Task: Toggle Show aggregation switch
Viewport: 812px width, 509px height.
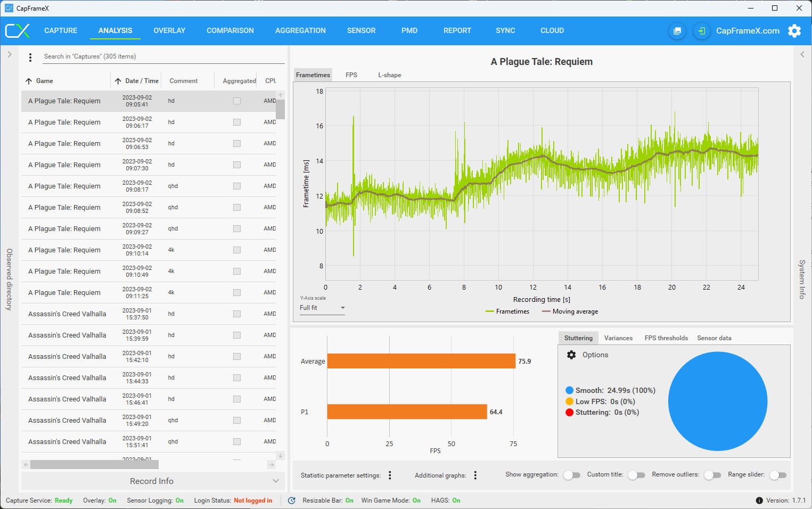Action: pyautogui.click(x=572, y=475)
